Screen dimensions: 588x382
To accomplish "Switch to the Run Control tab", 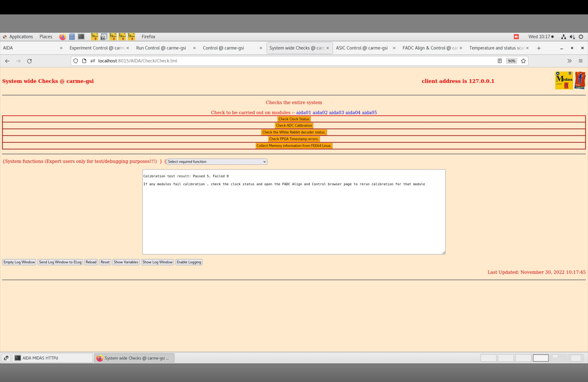I will (161, 48).
